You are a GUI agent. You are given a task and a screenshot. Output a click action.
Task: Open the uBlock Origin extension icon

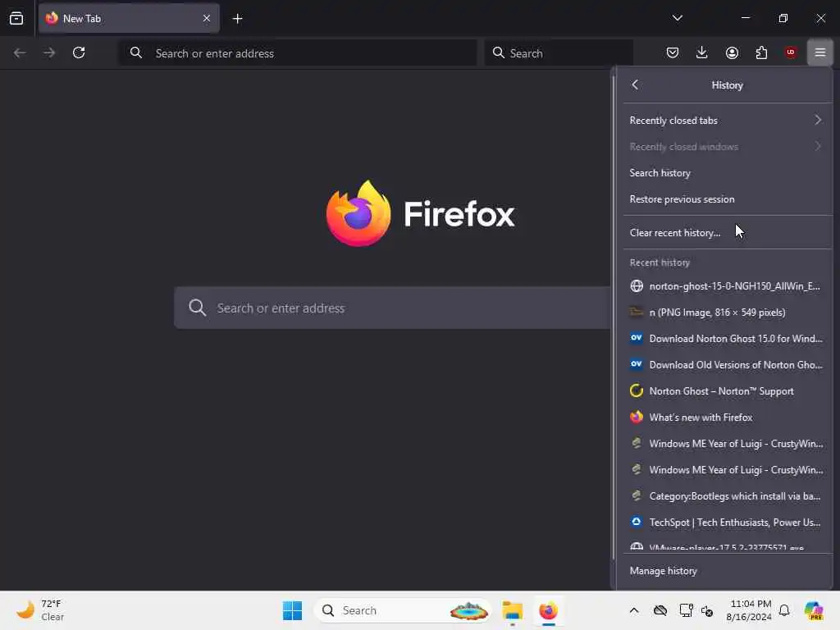point(791,52)
